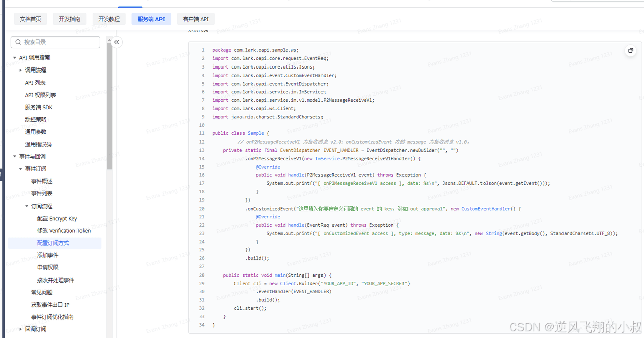Open the 服务端 SDK link
The height and width of the screenshot is (338, 644).
39,107
